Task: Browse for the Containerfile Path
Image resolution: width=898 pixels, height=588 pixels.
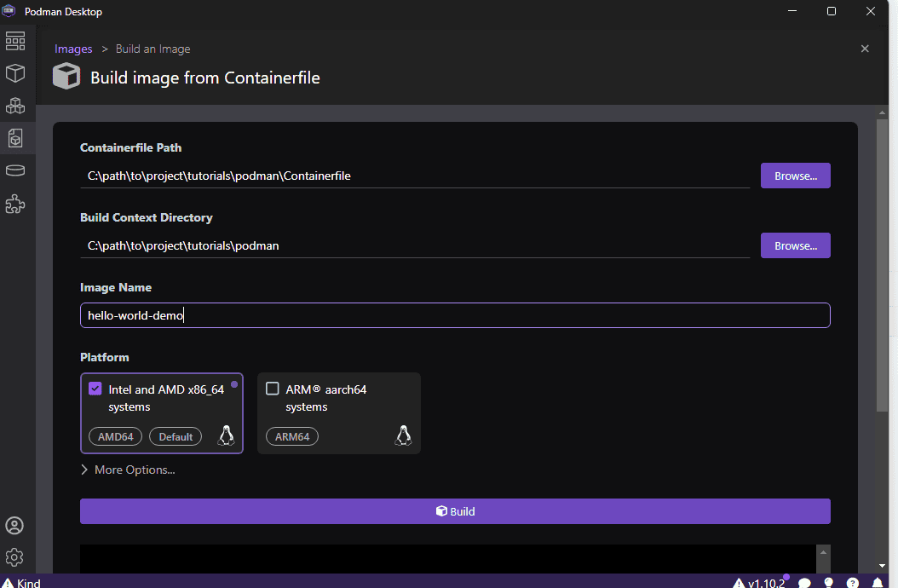Action: pos(795,176)
